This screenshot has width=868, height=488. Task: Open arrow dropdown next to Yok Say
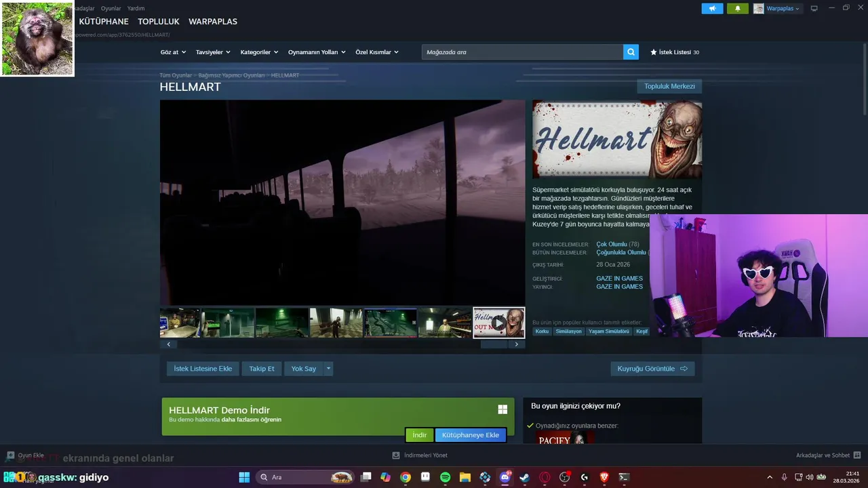click(328, 369)
